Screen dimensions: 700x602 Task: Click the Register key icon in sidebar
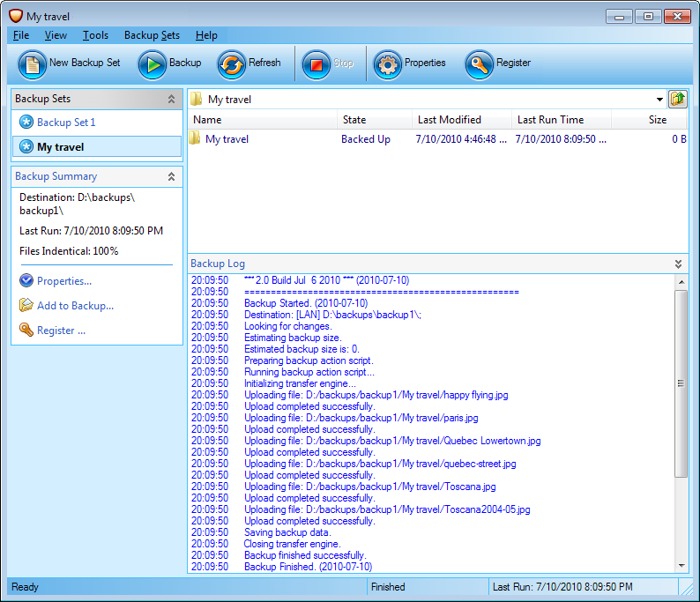pyautogui.click(x=26, y=331)
